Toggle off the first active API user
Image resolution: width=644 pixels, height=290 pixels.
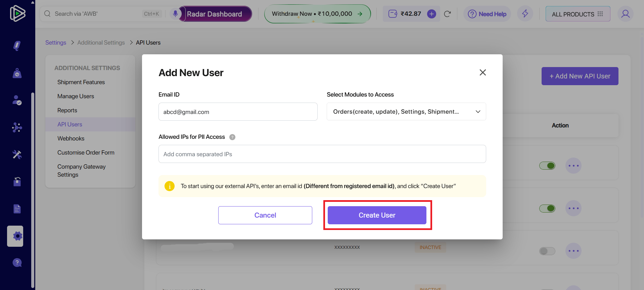(x=547, y=166)
